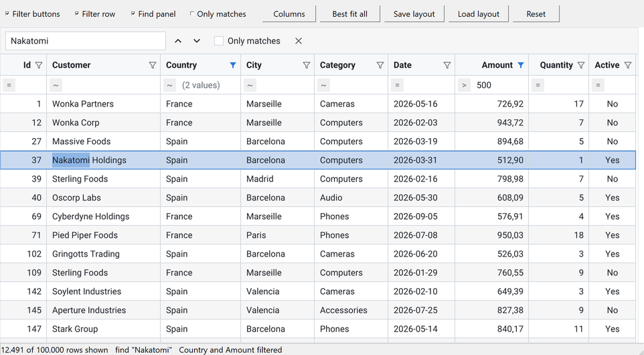Click status text Country and Amount filtered
This screenshot has width=644, height=355.
pyautogui.click(x=230, y=350)
